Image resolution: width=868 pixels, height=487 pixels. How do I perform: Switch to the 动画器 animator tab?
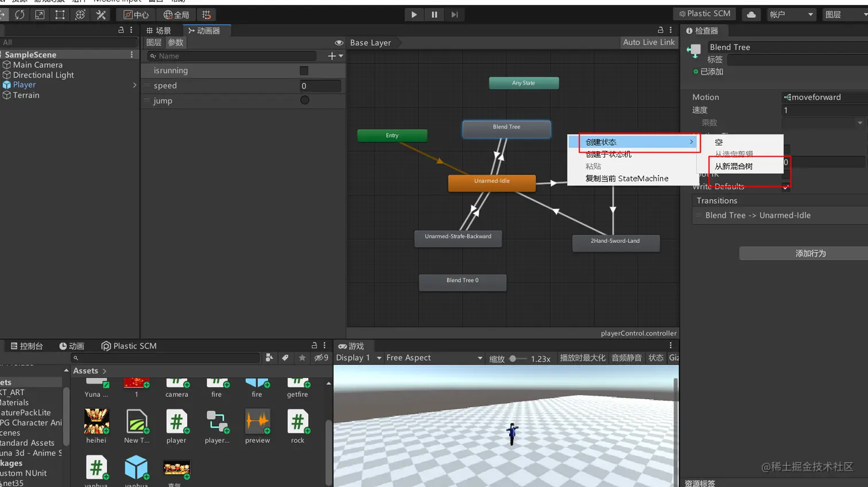tap(204, 30)
